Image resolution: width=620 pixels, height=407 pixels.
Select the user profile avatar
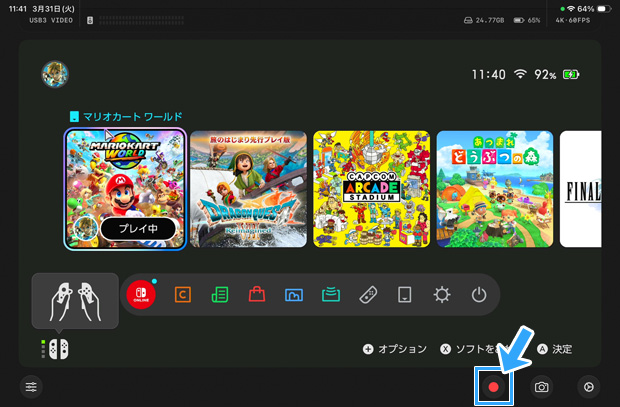tap(53, 74)
